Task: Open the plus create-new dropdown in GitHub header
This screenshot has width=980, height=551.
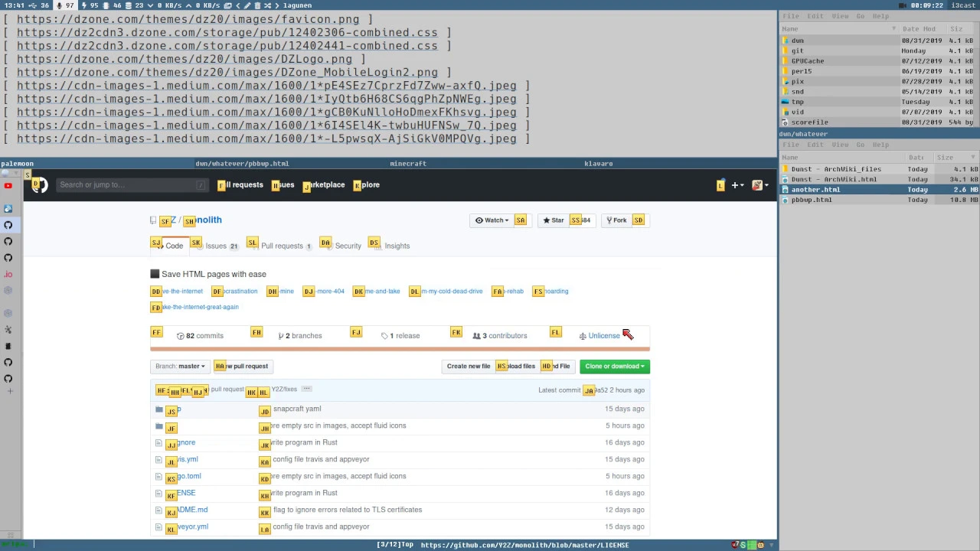Action: (x=738, y=185)
